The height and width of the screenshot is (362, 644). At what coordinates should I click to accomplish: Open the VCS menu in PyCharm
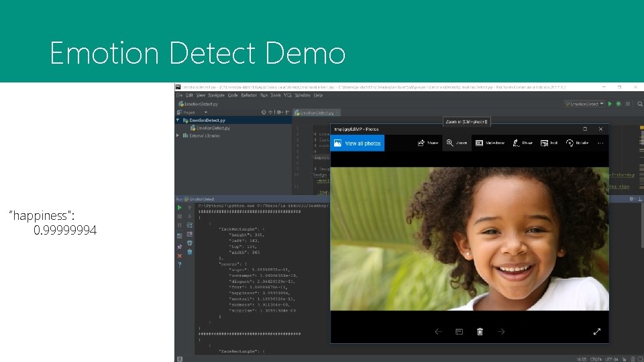pyautogui.click(x=288, y=95)
